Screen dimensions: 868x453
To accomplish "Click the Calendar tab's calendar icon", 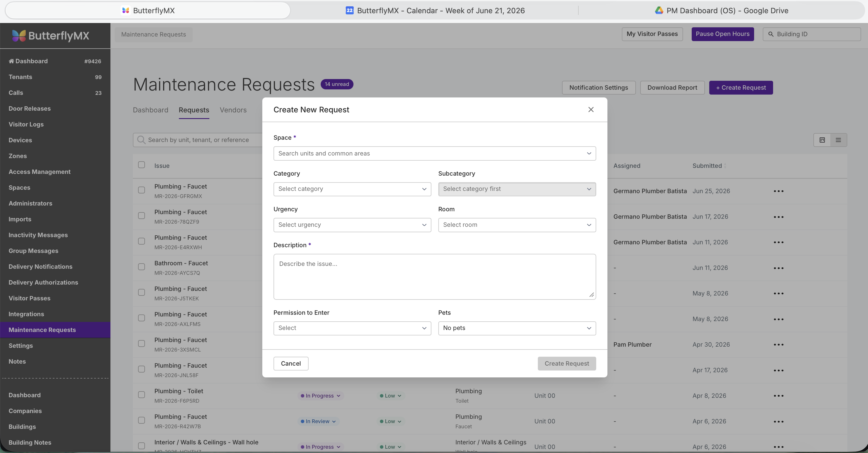I will [x=349, y=10].
